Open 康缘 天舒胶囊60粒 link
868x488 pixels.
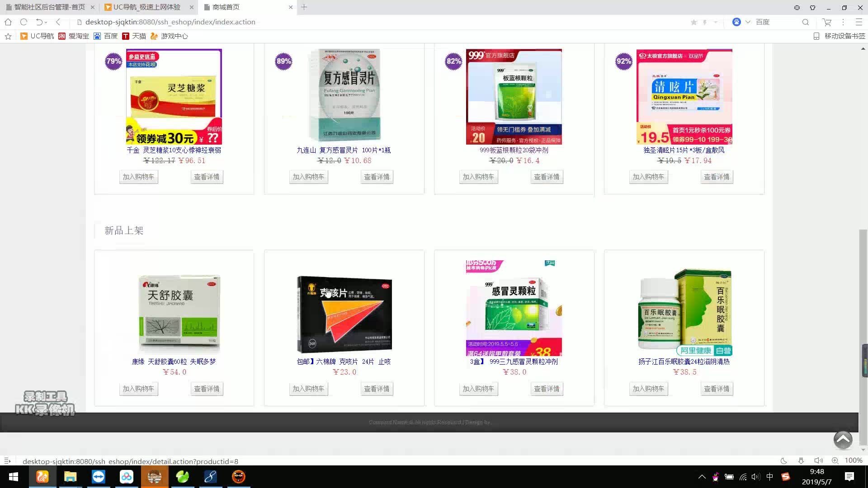pyautogui.click(x=174, y=361)
